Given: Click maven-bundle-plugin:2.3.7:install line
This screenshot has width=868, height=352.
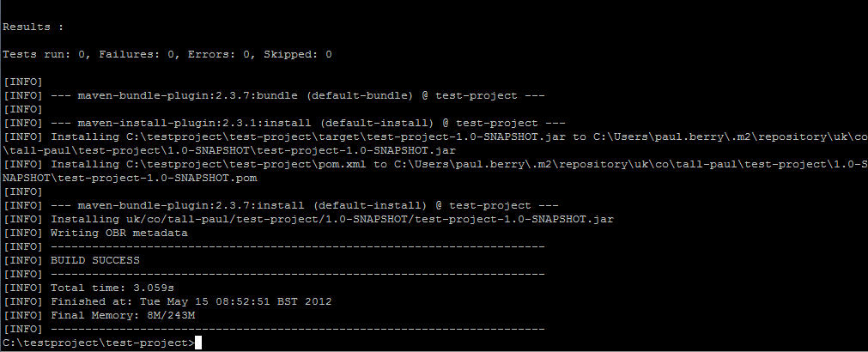Looking at the screenshot, I should point(282,205).
